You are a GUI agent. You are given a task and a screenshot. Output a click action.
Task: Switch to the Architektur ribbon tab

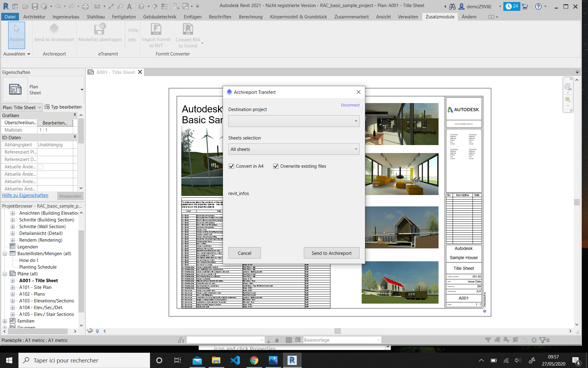point(34,17)
